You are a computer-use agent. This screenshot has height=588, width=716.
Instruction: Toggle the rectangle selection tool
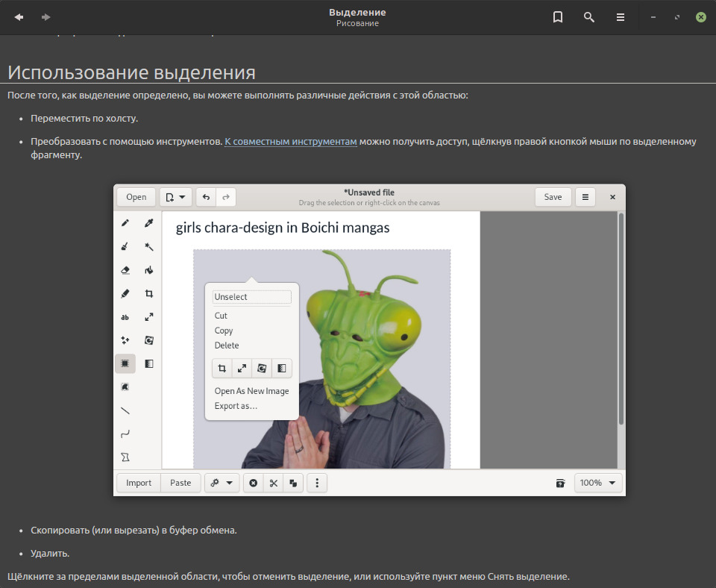[125, 363]
